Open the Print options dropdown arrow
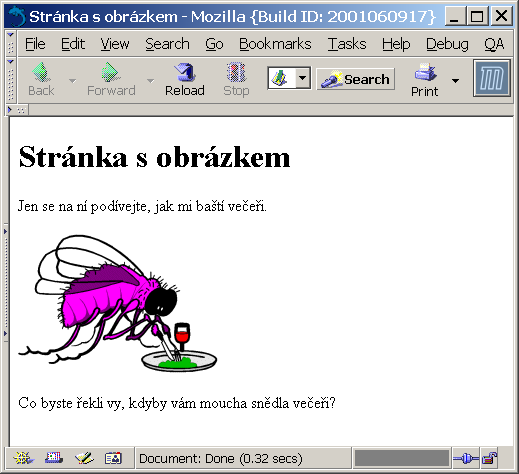 [x=455, y=81]
